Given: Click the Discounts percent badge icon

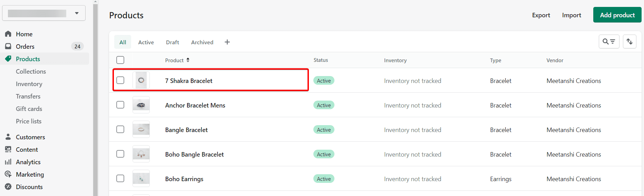Looking at the screenshot, I should (8, 187).
